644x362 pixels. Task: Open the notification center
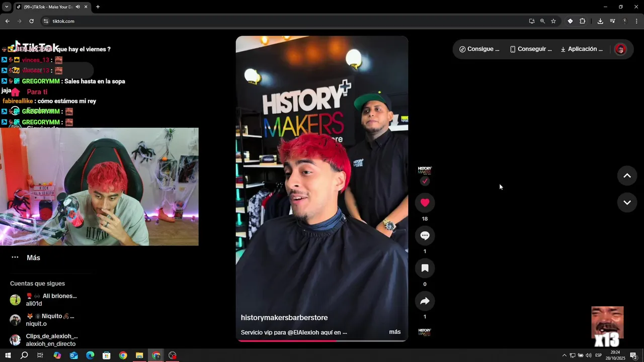coord(634,355)
